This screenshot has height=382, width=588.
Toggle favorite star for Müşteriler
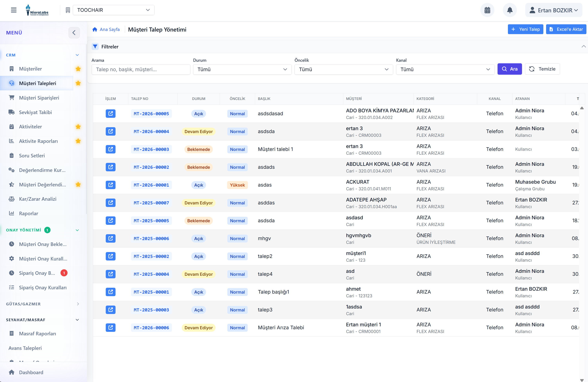(x=78, y=69)
